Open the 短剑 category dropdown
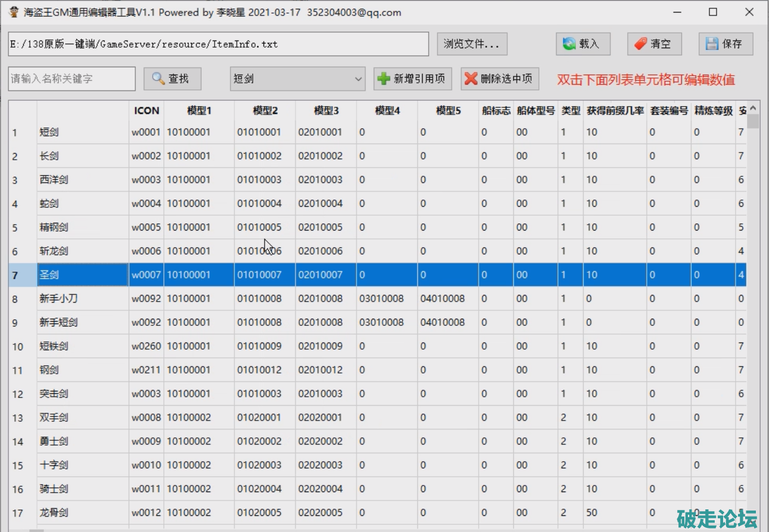 (x=358, y=79)
